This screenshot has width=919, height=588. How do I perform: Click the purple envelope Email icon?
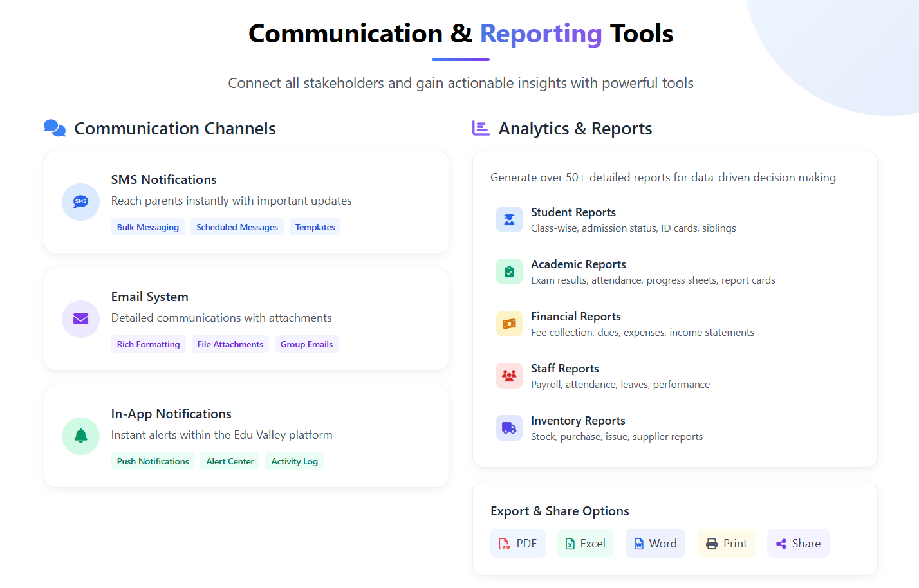pos(80,319)
